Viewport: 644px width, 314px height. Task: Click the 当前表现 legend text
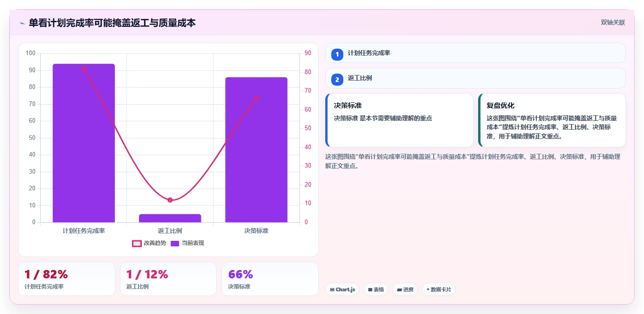(x=193, y=243)
